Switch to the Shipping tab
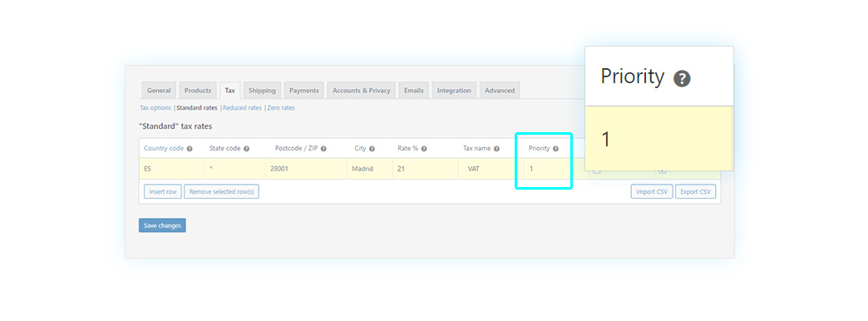This screenshot has width=868, height=321. [262, 90]
